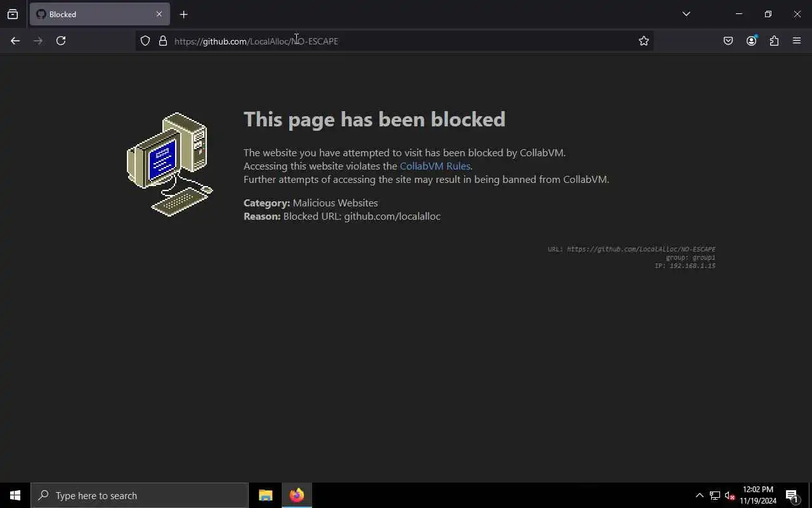Click the Firefox taskbar icon

click(297, 495)
